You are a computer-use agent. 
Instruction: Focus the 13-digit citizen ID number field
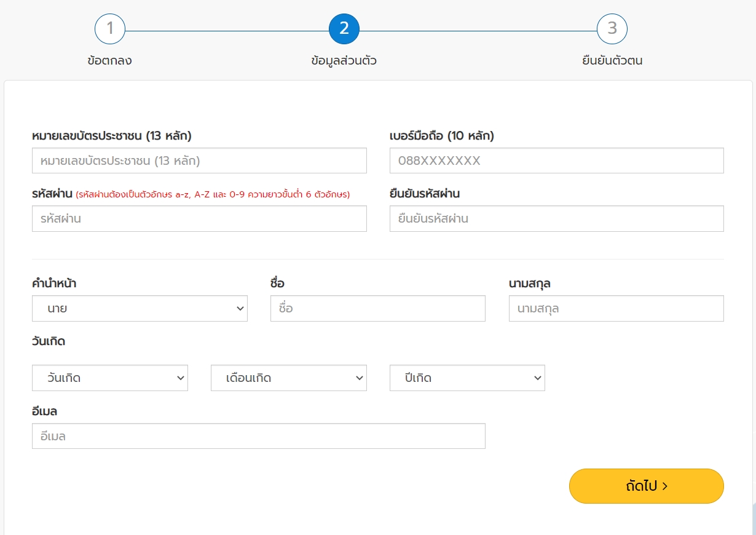pos(199,160)
